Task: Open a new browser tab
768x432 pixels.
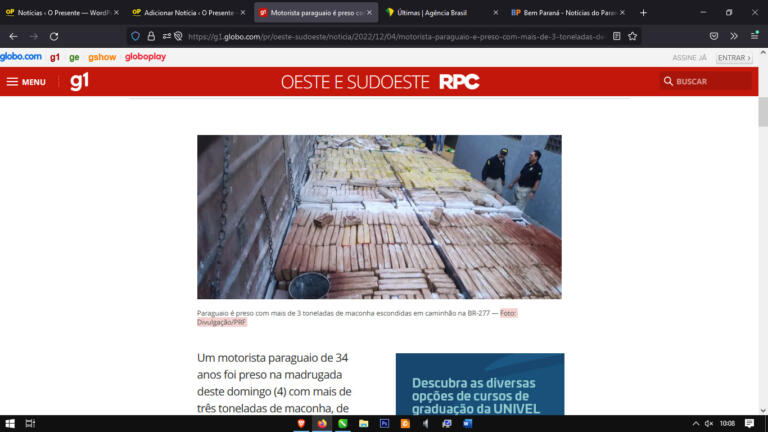Action: coord(644,13)
